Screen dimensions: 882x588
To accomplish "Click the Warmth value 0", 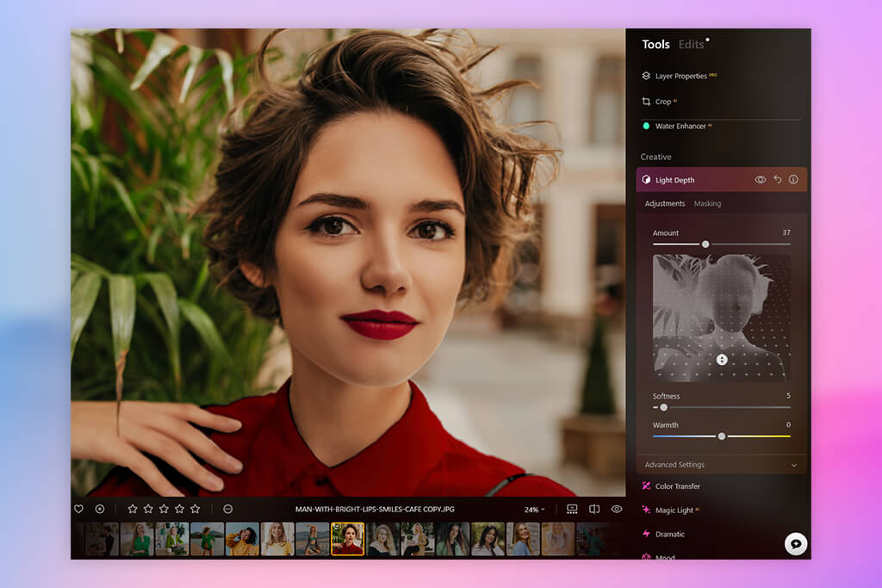I will [x=788, y=424].
